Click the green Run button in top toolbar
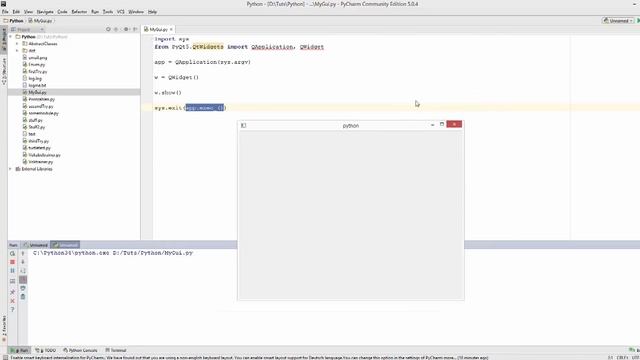Screen dimensions: 640x360 point(638,20)
